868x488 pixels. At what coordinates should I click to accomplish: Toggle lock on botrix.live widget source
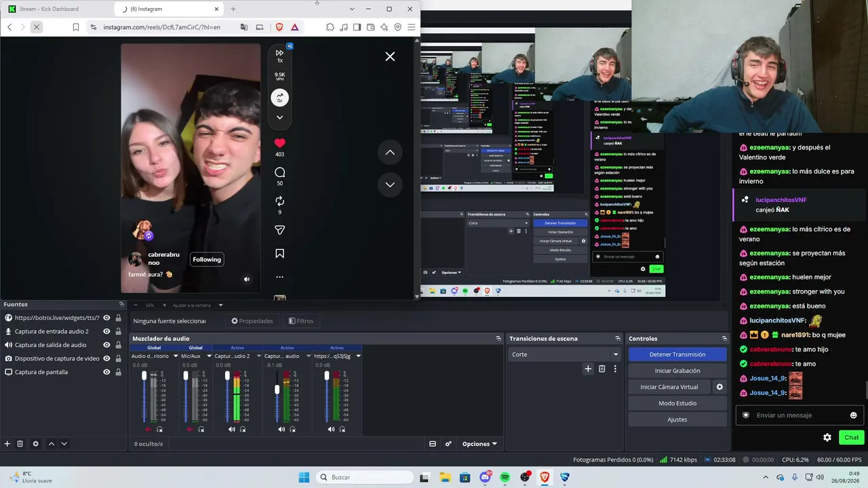pos(119,318)
